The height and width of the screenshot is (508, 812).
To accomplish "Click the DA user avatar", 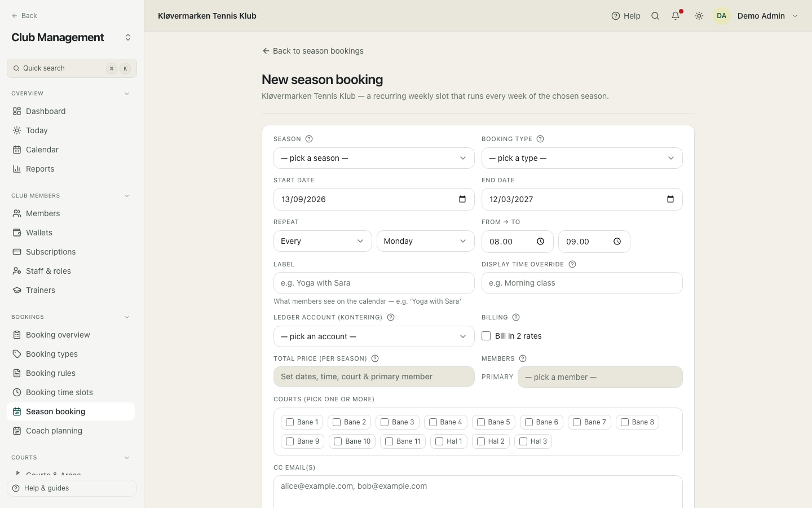I will [x=722, y=16].
